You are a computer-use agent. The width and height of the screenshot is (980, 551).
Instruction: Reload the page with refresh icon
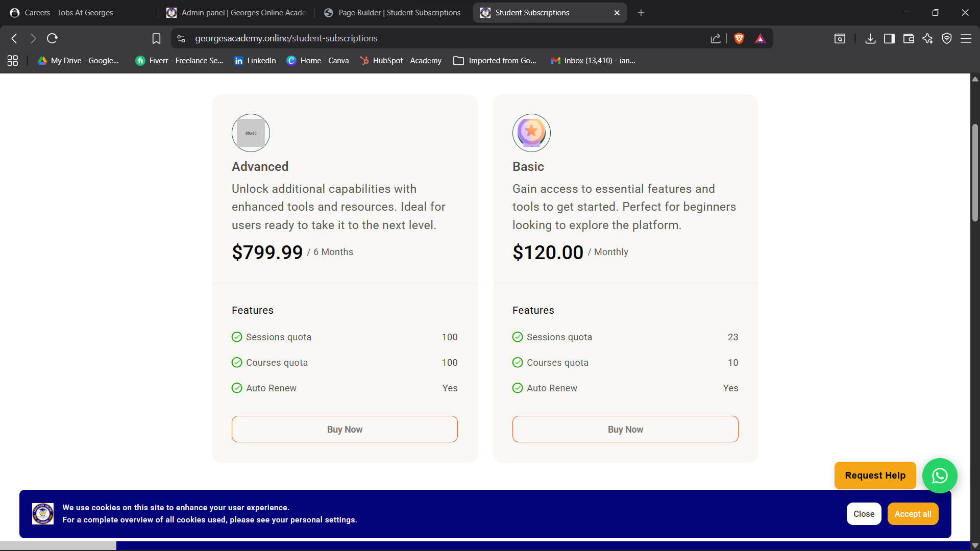pyautogui.click(x=52, y=38)
